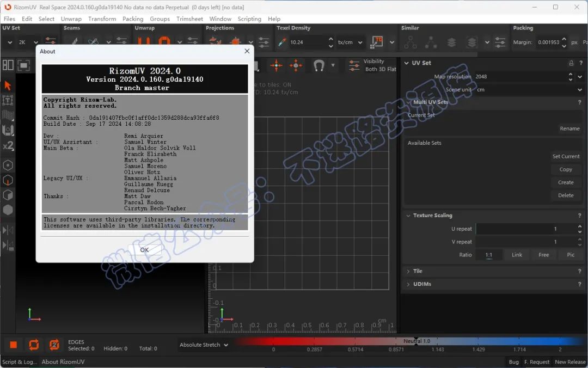588x368 pixels.
Task: Open the Unwrap menu
Action: (71, 19)
